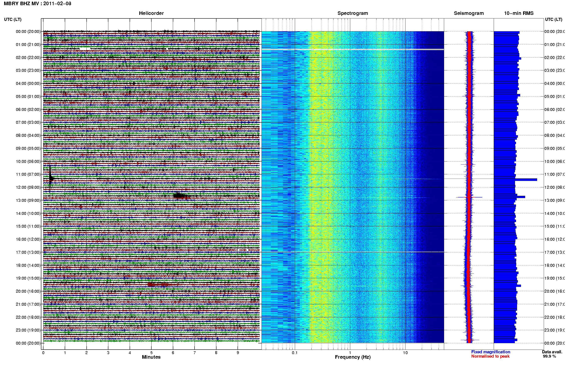
Task: Click the left '21:00 (17:00)' time label
Action: (x=28, y=304)
